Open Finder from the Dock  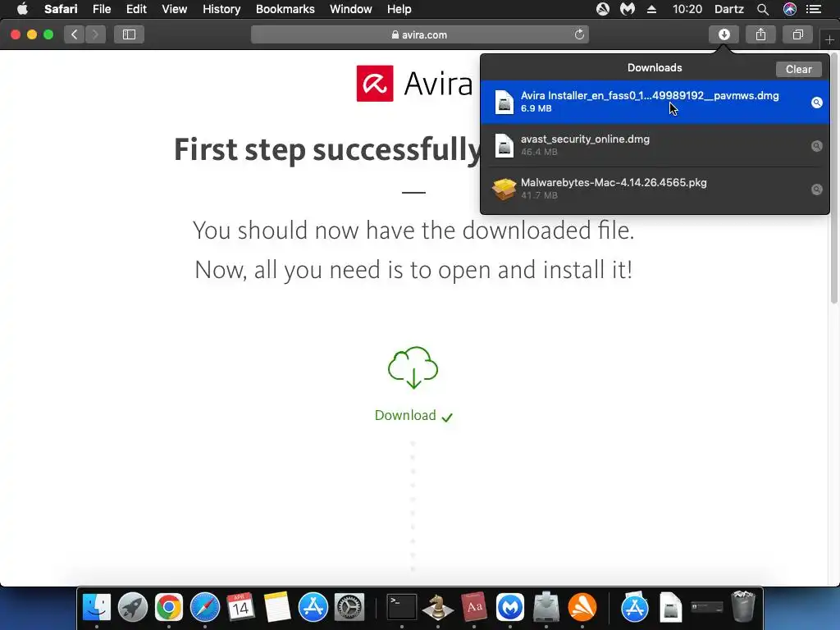pyautogui.click(x=97, y=607)
